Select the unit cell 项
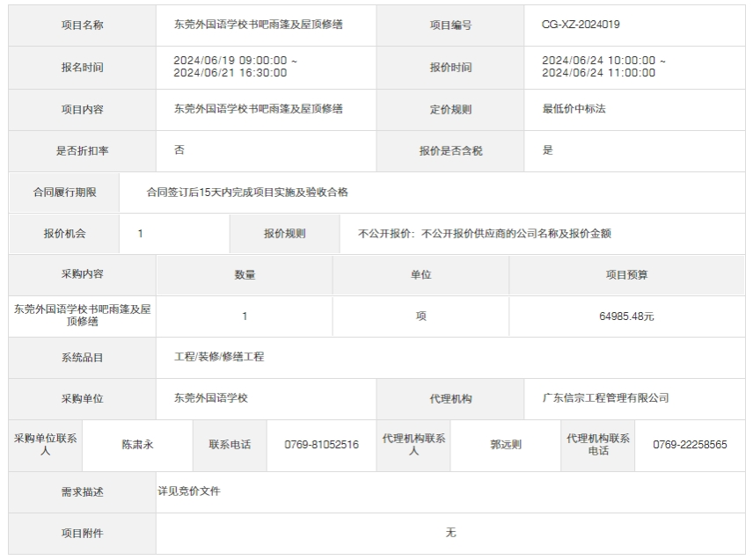 click(x=420, y=316)
